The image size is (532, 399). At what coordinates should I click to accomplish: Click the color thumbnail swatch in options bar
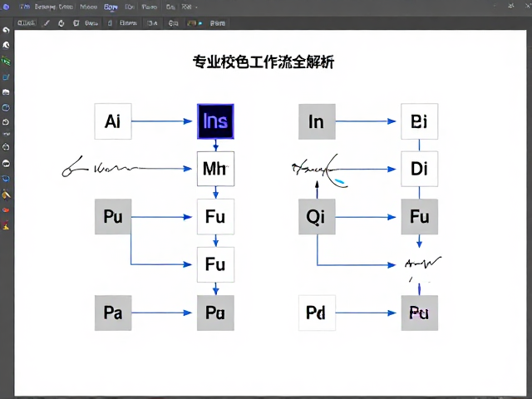coord(192,23)
